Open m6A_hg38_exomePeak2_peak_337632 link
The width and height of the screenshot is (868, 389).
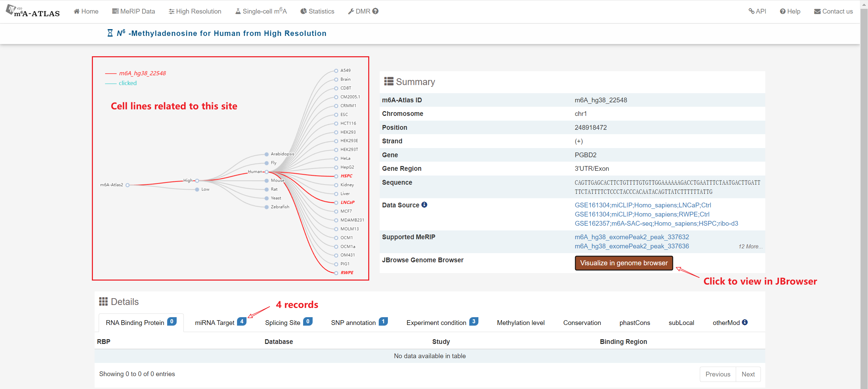[632, 237]
